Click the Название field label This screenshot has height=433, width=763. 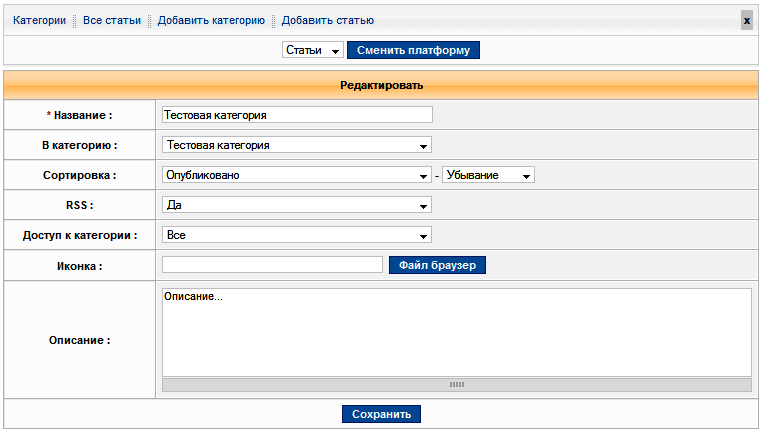pos(80,115)
